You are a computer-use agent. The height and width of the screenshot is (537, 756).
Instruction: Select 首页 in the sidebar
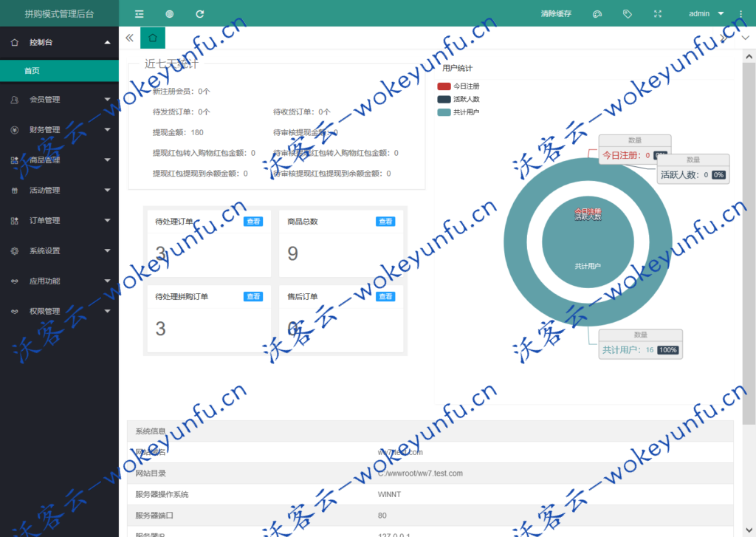59,71
